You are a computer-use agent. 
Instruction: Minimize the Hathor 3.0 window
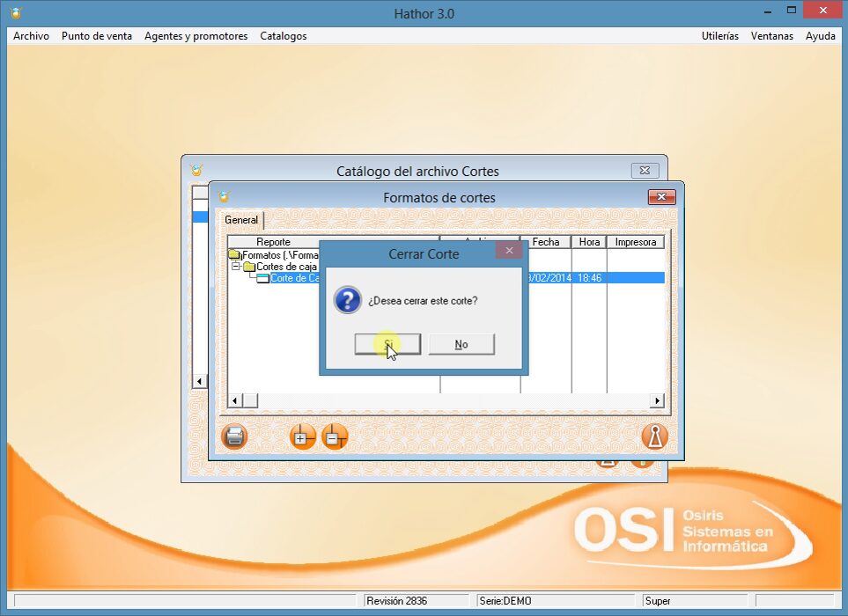[767, 11]
